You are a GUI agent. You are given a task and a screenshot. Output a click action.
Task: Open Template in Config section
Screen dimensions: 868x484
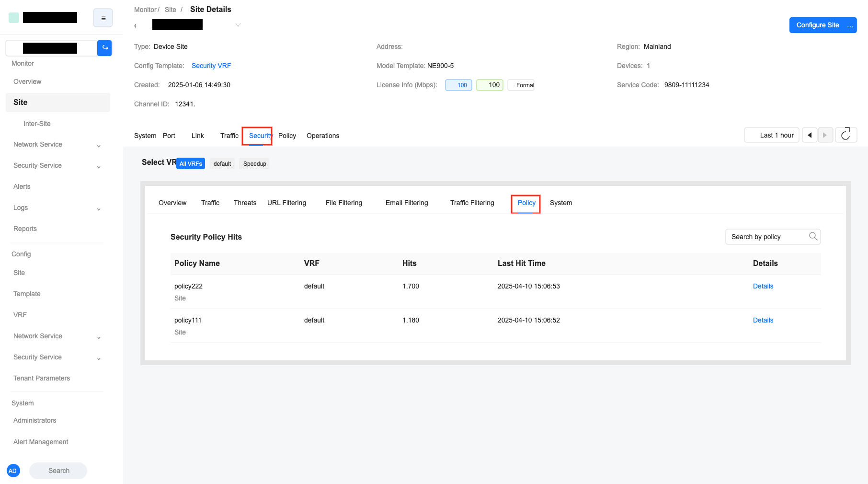[x=27, y=294]
